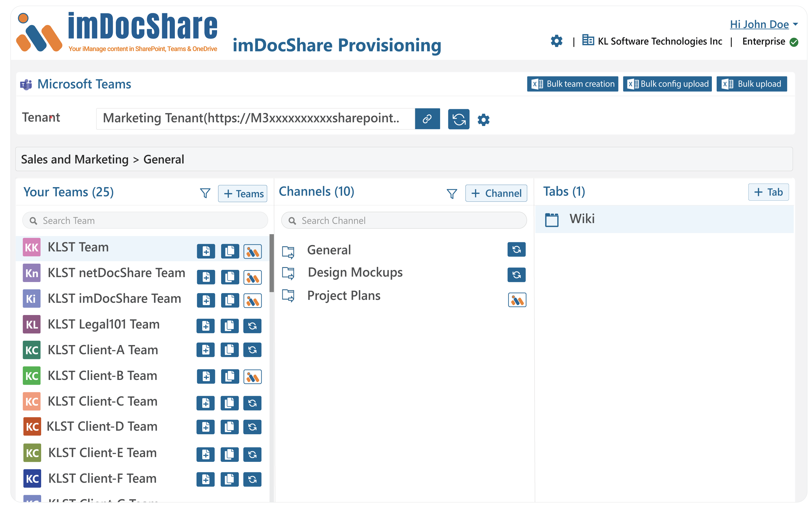
Task: Click the Search Team input field
Action: pos(145,220)
